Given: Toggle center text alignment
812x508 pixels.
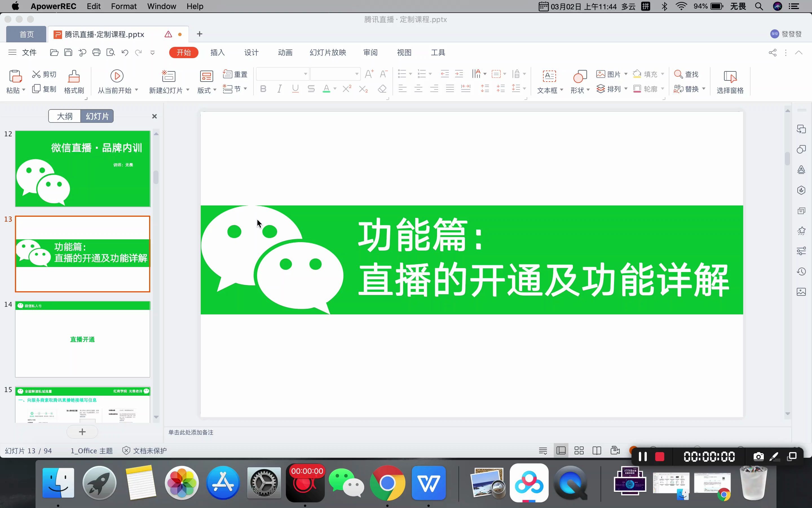Looking at the screenshot, I should (x=418, y=89).
